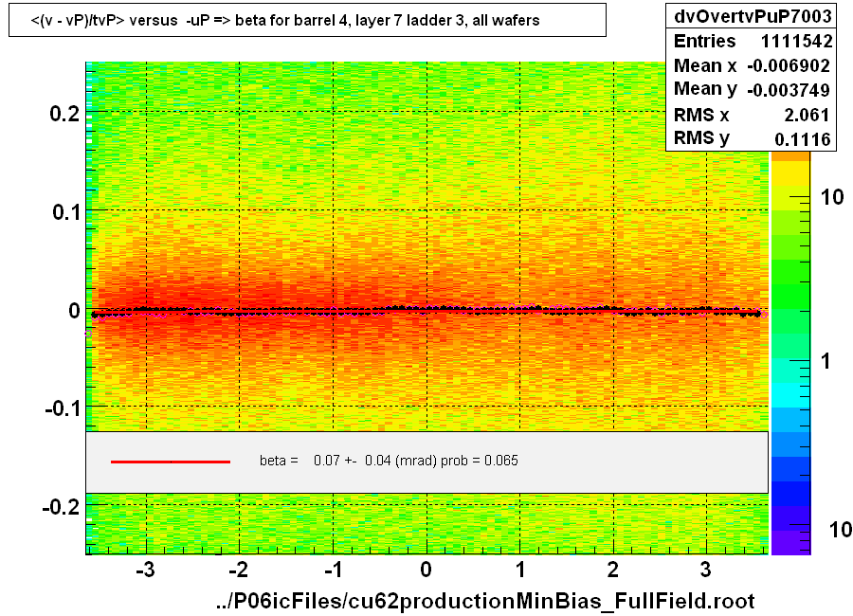The image size is (853, 616).
Task: Click the magenta marker at far left below zero
Action: tap(88, 334)
